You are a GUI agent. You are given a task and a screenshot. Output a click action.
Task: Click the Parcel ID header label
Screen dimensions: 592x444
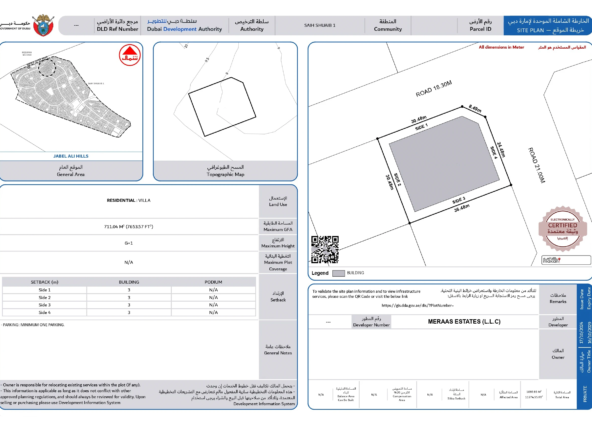[x=480, y=25]
